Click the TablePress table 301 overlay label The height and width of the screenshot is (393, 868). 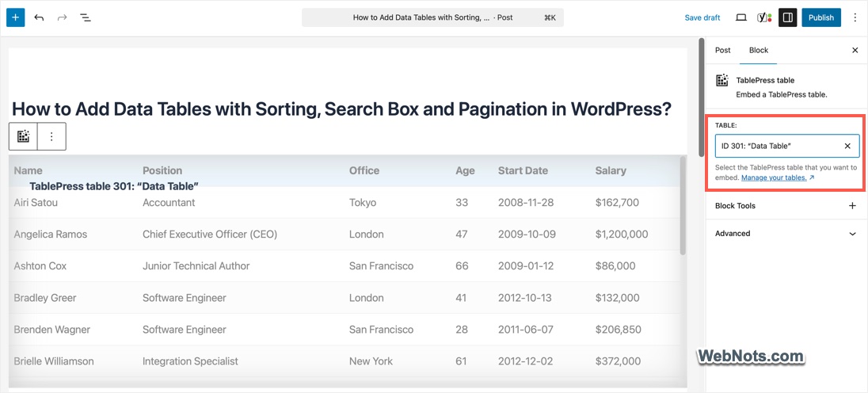pyautogui.click(x=114, y=186)
